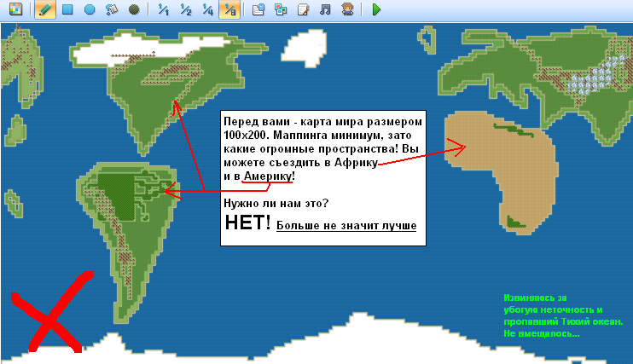Set map zoom to 1/4 scale
This screenshot has width=633, height=364.
click(208, 10)
